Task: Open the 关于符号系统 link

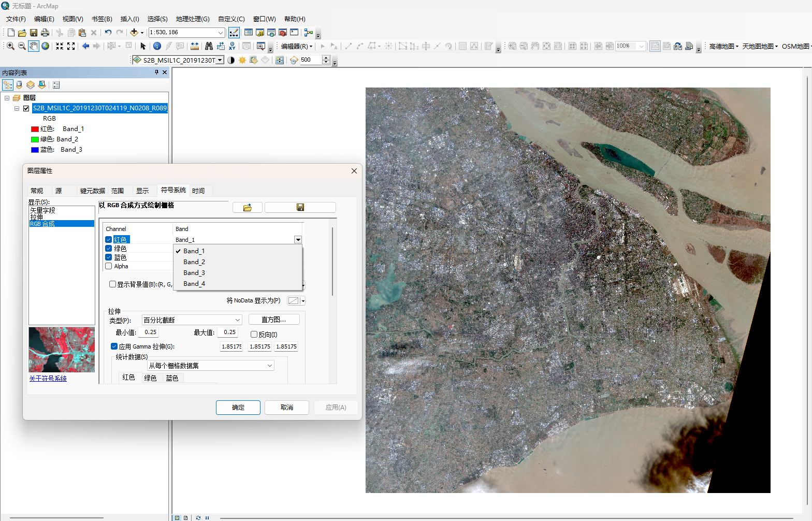Action: pos(48,379)
